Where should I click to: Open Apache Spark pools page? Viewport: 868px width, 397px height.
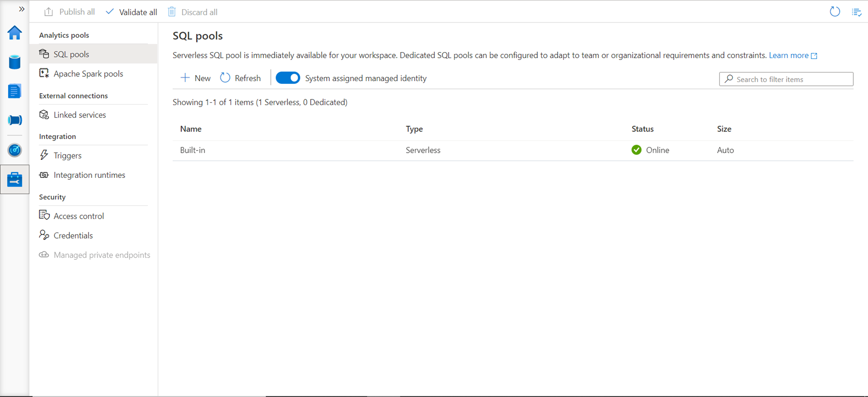pos(88,74)
